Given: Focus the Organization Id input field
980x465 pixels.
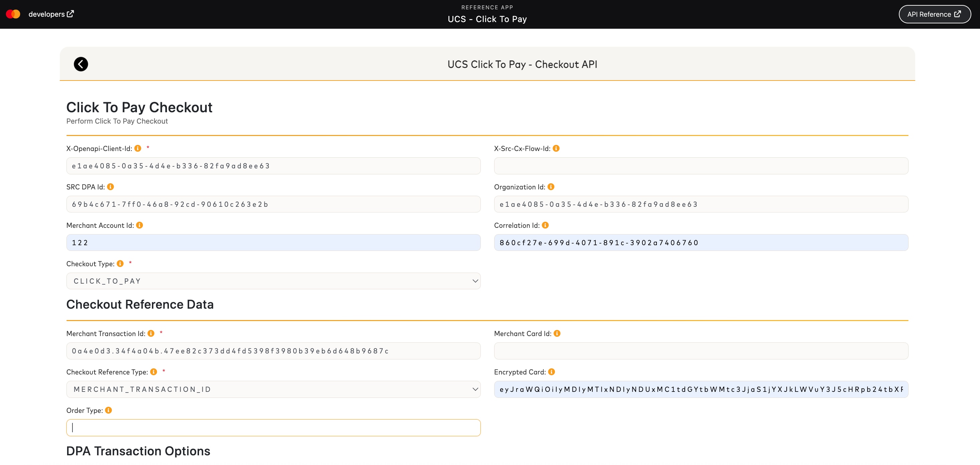Looking at the screenshot, I should tap(701, 204).
